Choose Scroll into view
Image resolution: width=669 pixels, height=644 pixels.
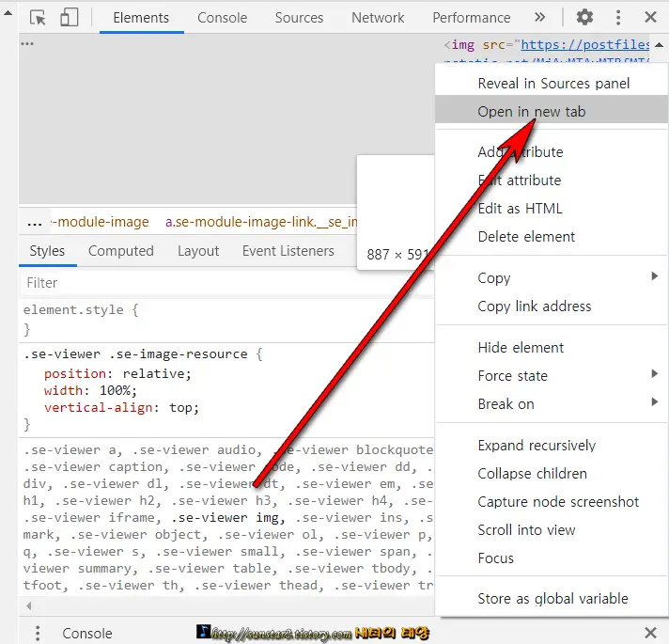coord(552,529)
